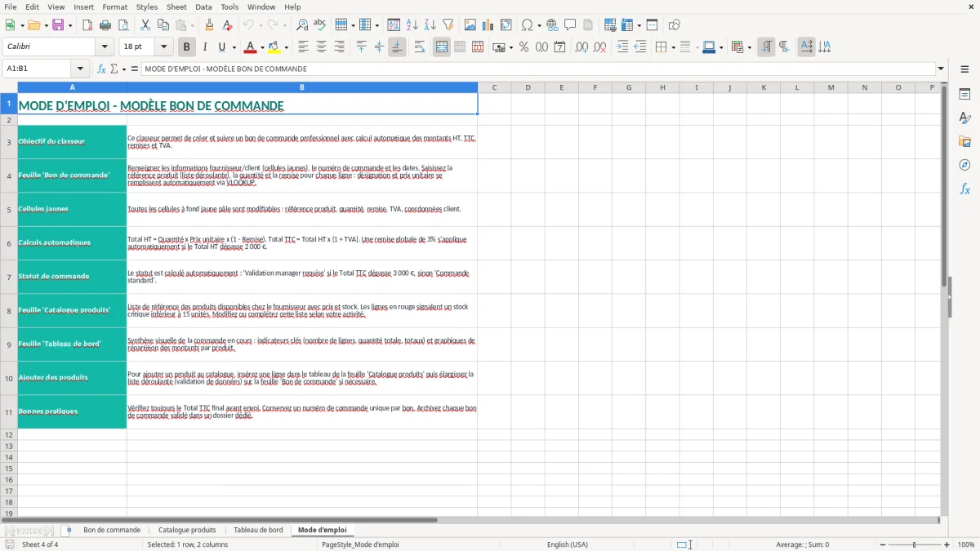980x551 pixels.
Task: Click 'Sheet 4 of 4' status entry
Action: pyautogui.click(x=40, y=544)
